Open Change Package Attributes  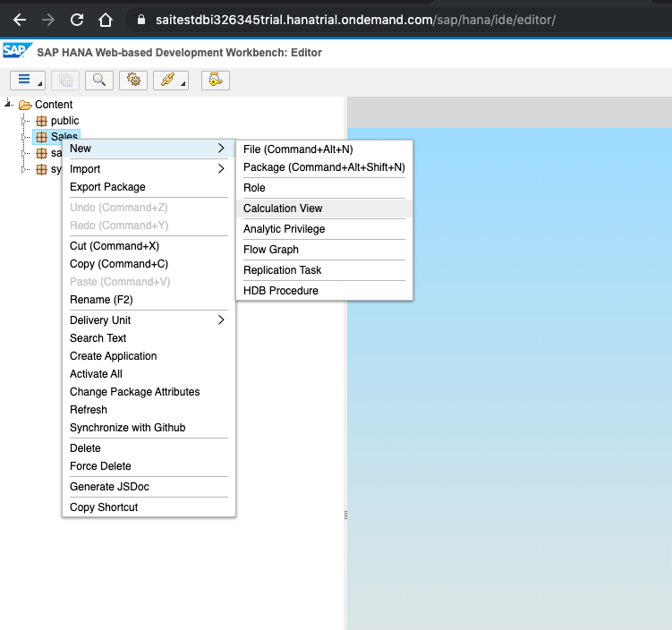tap(149, 392)
